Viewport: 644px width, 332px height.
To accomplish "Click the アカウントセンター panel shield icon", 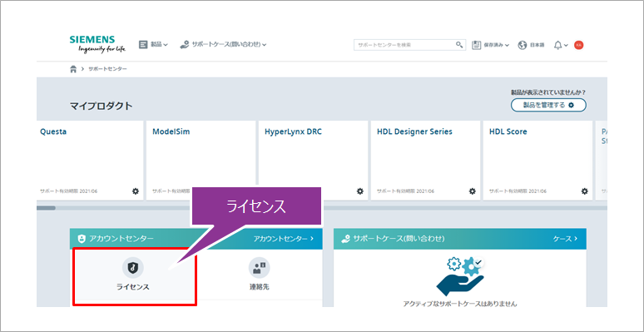I will [x=82, y=239].
